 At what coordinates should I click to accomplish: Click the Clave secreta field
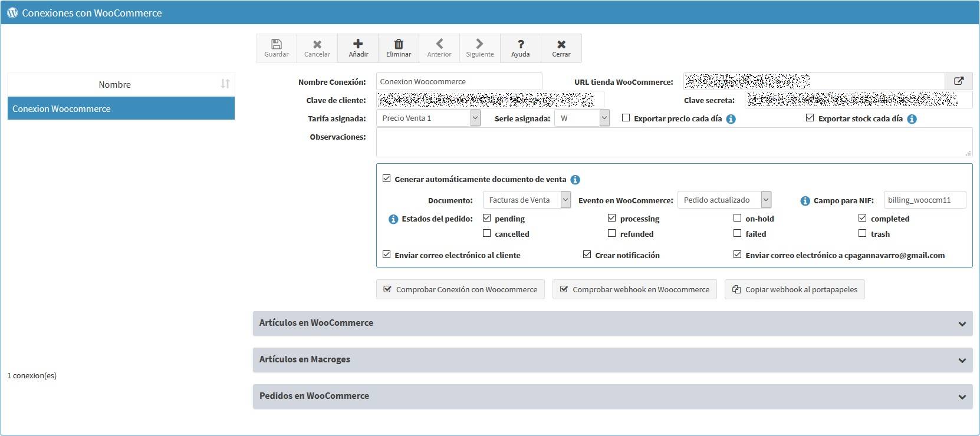(x=859, y=100)
